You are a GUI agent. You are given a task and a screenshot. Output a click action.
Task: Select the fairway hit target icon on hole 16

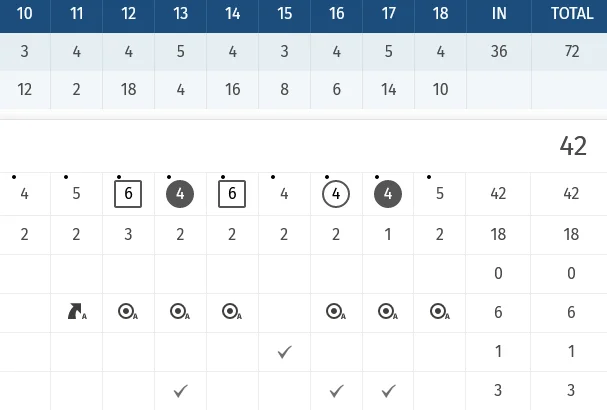[336, 312]
